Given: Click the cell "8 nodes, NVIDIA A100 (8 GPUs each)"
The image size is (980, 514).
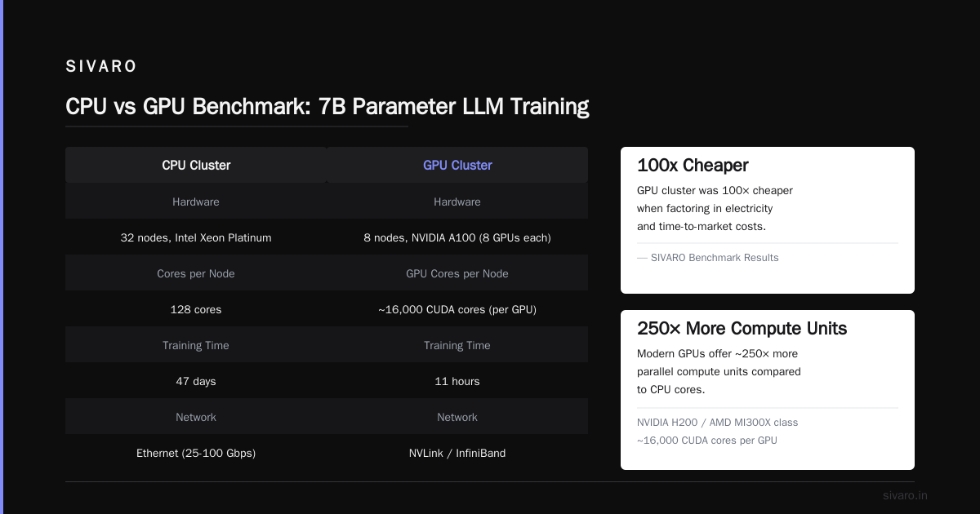Looking at the screenshot, I should click(457, 237).
